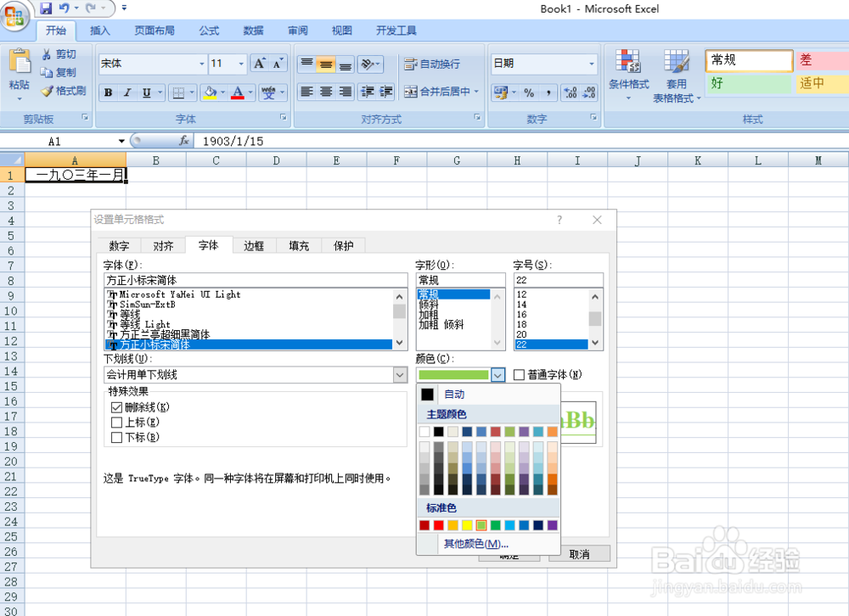Pick the yellow standard color swatch
Image resolution: width=849 pixels, height=616 pixels.
pos(467,525)
